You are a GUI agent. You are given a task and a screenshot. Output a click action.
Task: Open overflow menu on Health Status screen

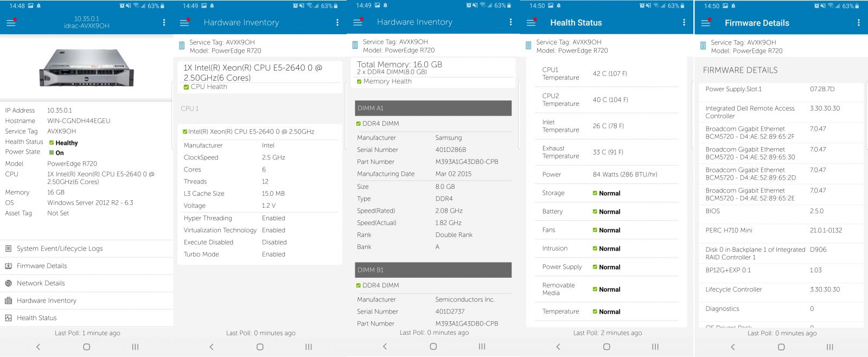click(x=684, y=23)
